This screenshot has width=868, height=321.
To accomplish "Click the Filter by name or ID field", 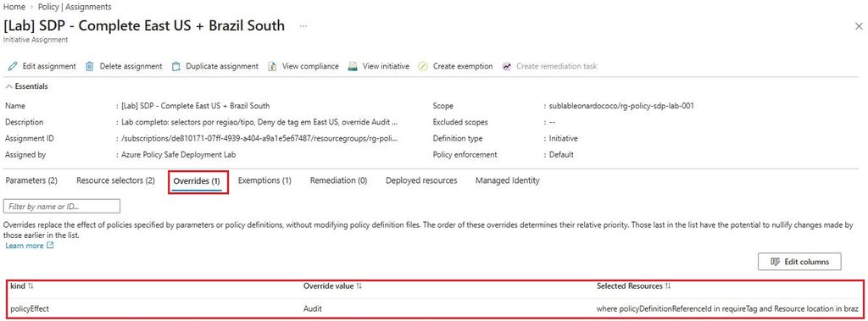I will coord(62,207).
